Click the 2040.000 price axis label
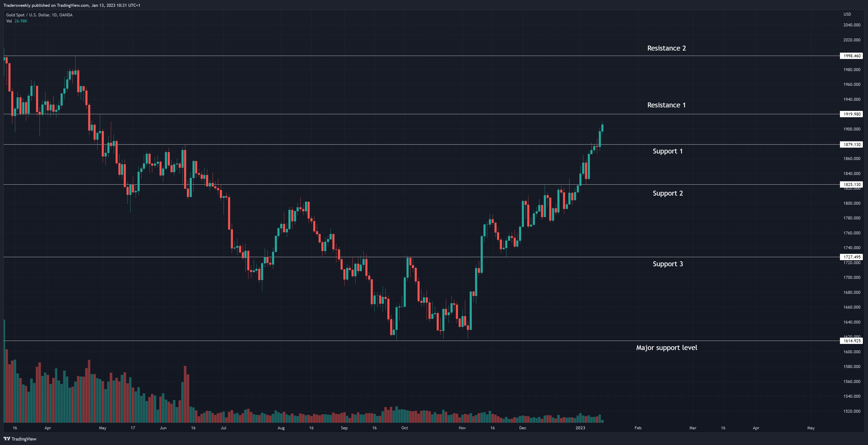 click(x=851, y=25)
